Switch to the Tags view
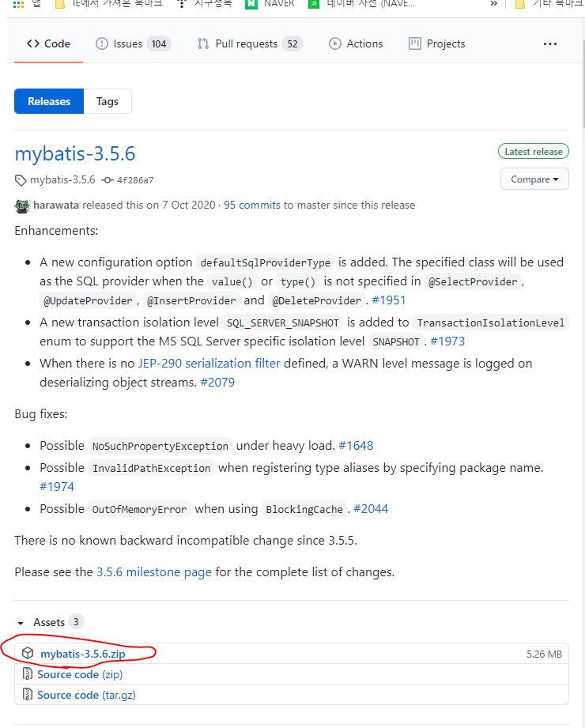Viewport: 585px width, 728px height. [108, 101]
